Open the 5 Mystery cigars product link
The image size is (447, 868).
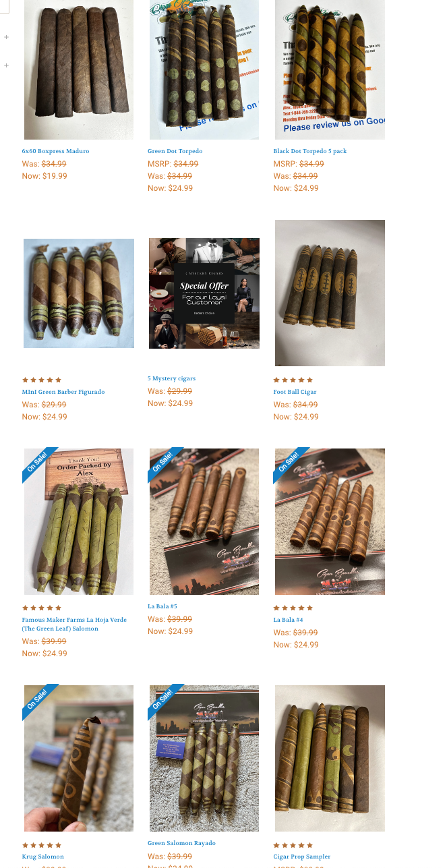pyautogui.click(x=172, y=378)
